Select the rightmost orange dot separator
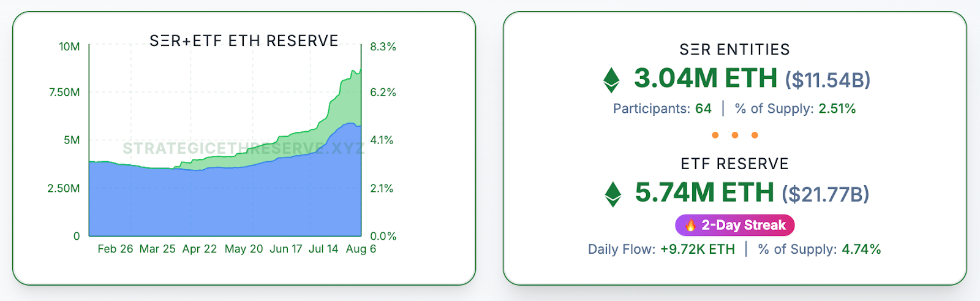980x301 pixels. click(x=755, y=135)
